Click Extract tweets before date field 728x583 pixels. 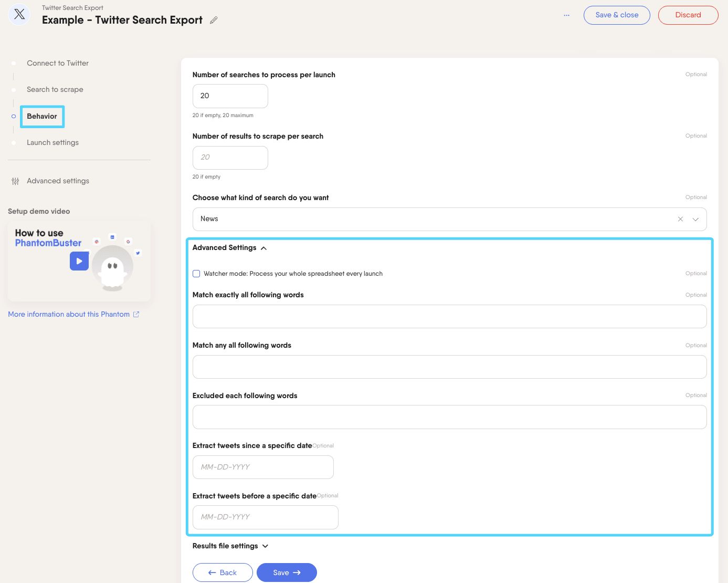tap(265, 517)
